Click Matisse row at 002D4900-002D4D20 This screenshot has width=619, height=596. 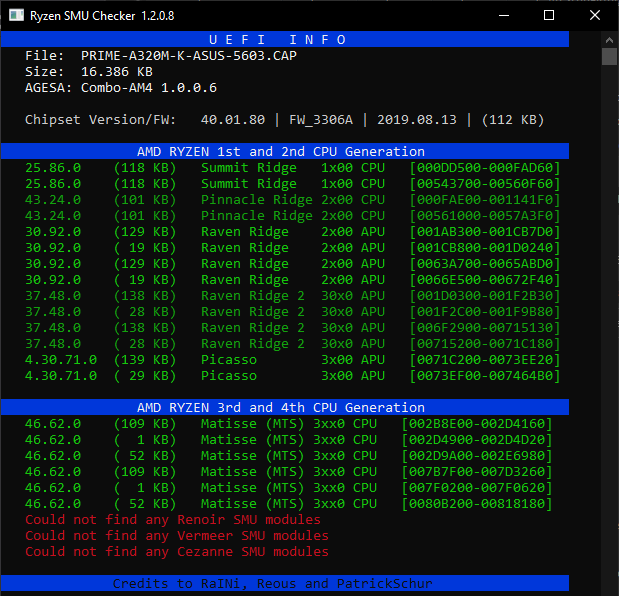(289, 440)
